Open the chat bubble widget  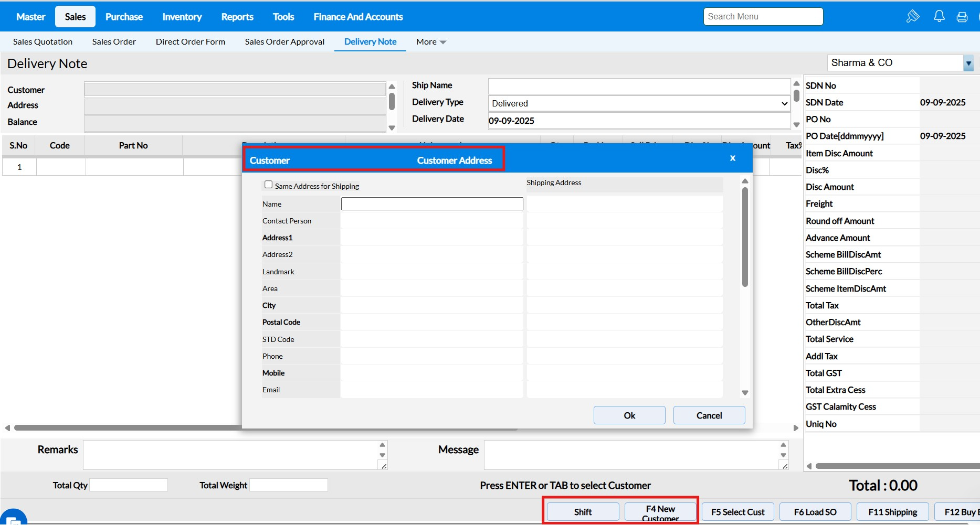pyautogui.click(x=13, y=518)
